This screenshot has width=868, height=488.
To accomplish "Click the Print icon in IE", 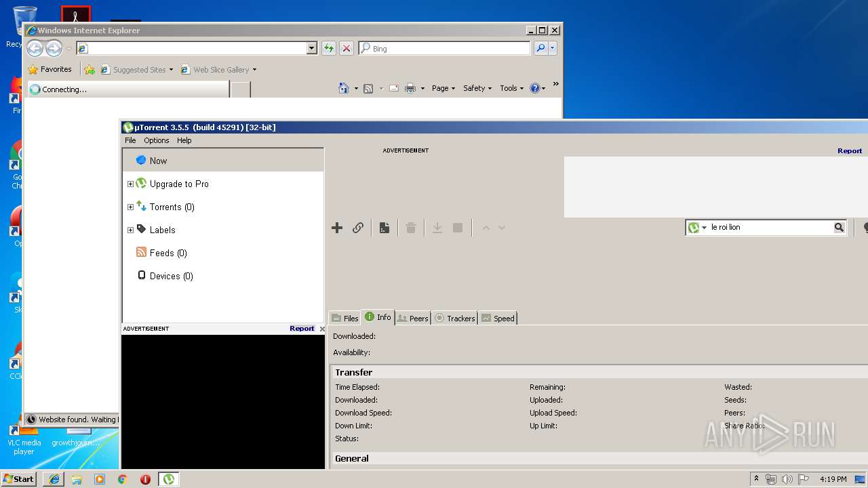I will point(410,88).
